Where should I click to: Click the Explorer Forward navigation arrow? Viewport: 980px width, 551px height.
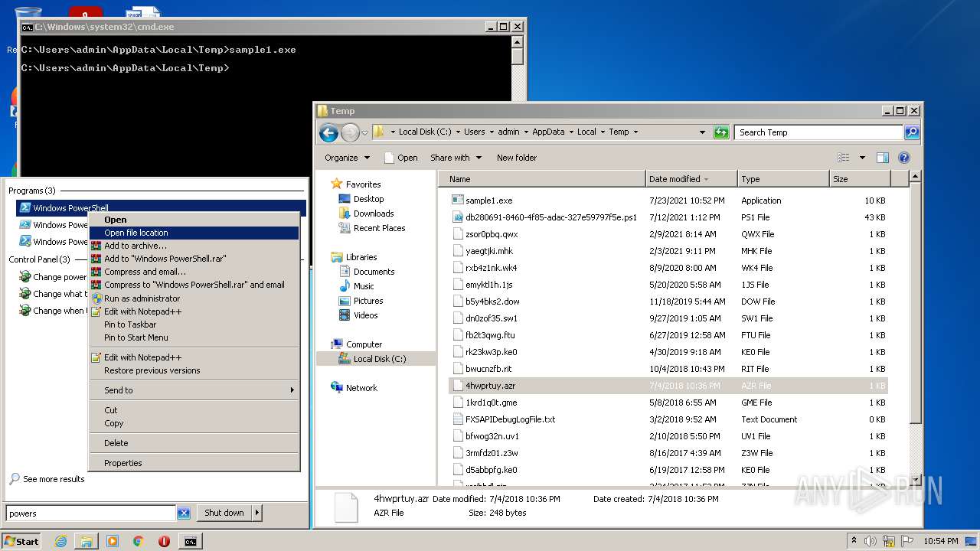(350, 132)
